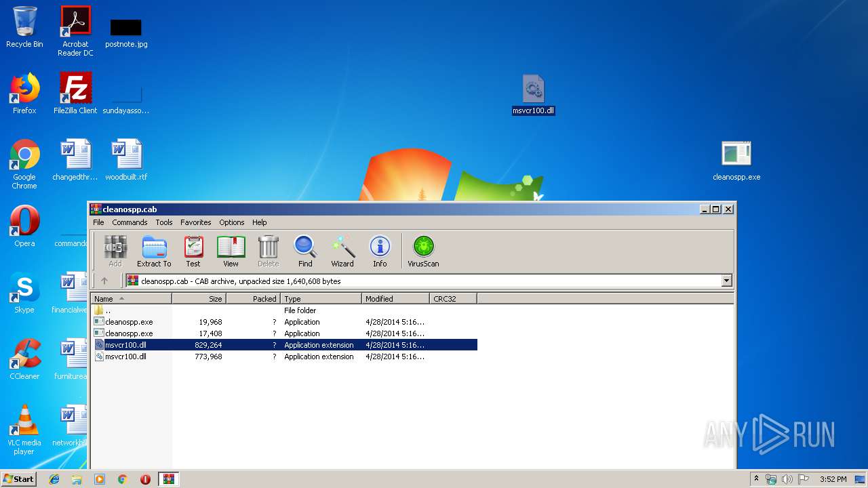
Task: Select Opera desktop shortcut
Action: 24,226
